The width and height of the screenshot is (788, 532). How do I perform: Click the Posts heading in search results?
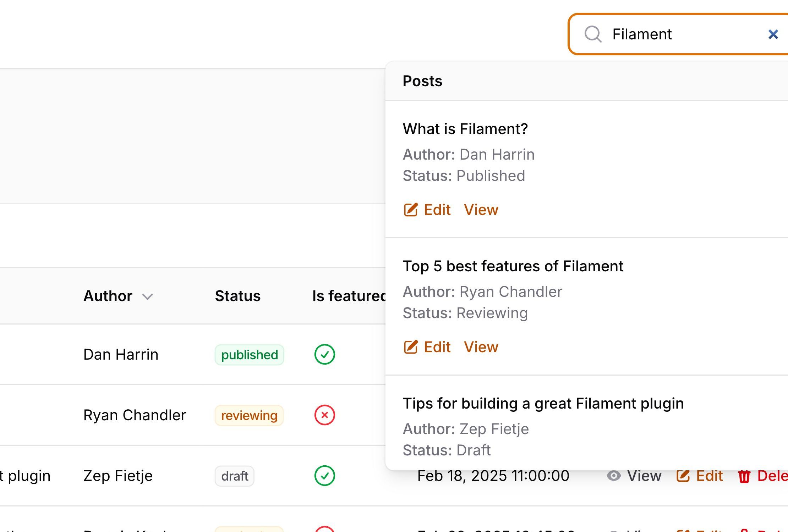[422, 81]
